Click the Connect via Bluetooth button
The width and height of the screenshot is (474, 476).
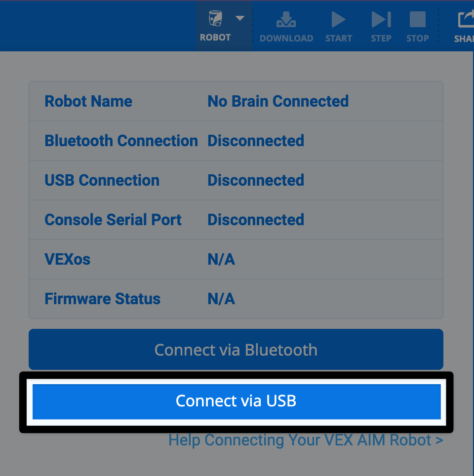(236, 350)
